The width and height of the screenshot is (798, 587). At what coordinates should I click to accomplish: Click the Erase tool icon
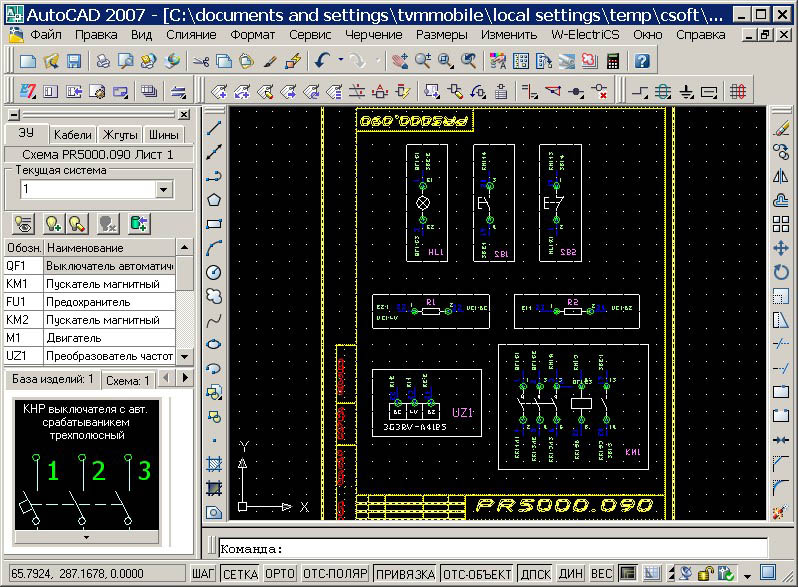781,128
